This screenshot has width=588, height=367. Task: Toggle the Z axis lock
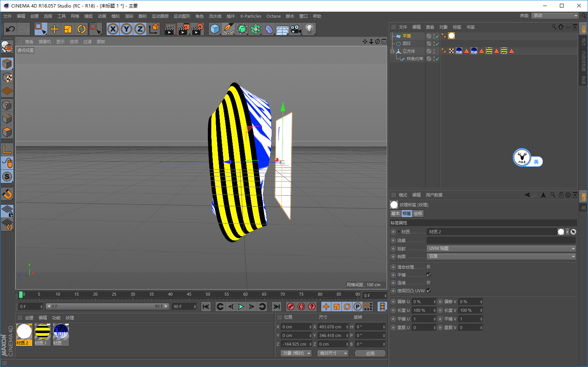click(140, 29)
